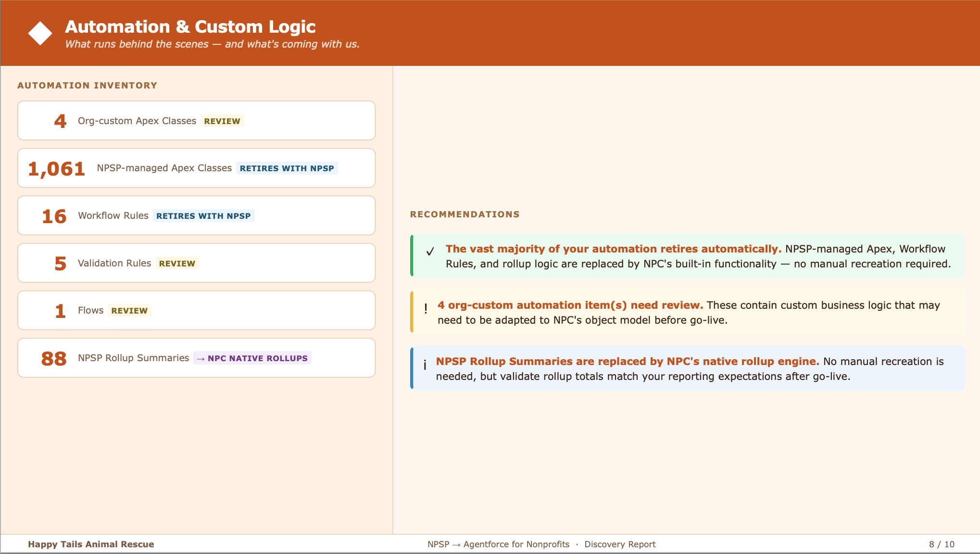
Task: Click the green checkmark recommendation icon
Action: click(430, 252)
